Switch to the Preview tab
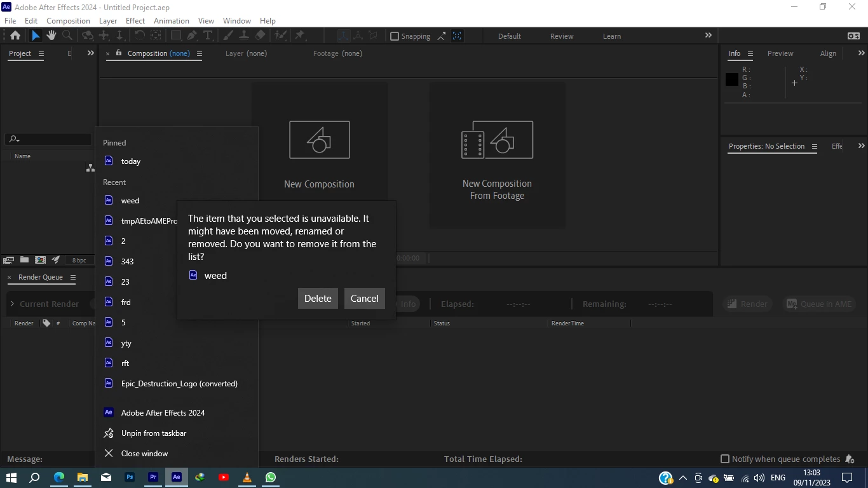 pyautogui.click(x=780, y=53)
